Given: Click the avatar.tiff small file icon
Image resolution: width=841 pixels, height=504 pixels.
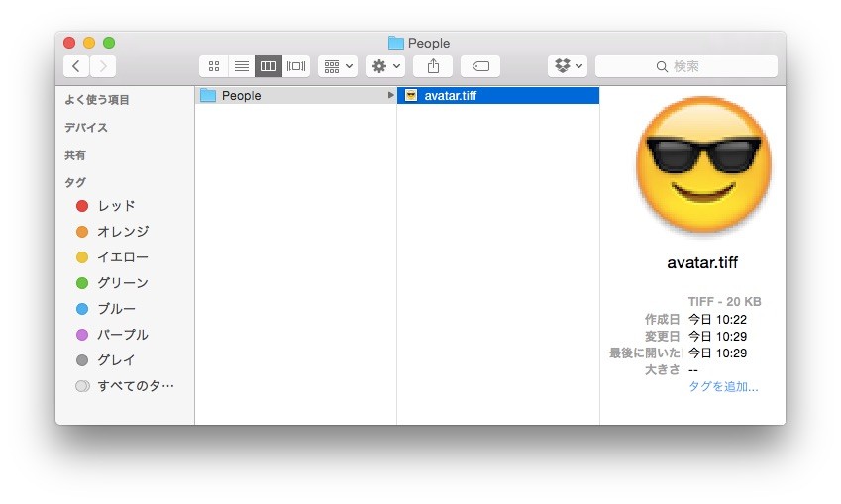Looking at the screenshot, I should coord(411,95).
